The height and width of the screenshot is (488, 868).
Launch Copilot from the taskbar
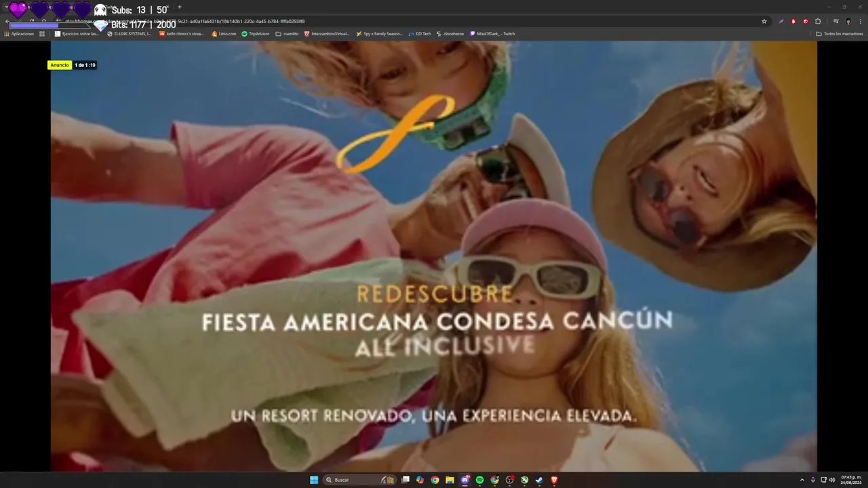[420, 480]
